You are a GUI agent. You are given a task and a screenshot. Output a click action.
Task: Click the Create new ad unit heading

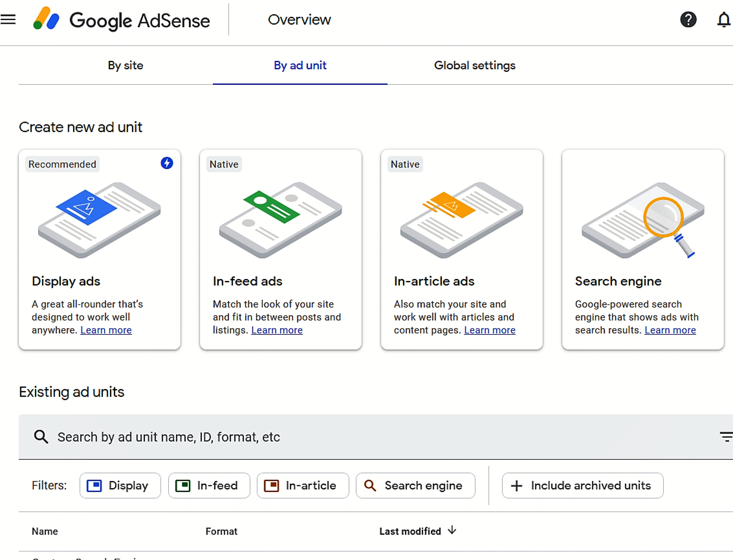click(x=81, y=127)
